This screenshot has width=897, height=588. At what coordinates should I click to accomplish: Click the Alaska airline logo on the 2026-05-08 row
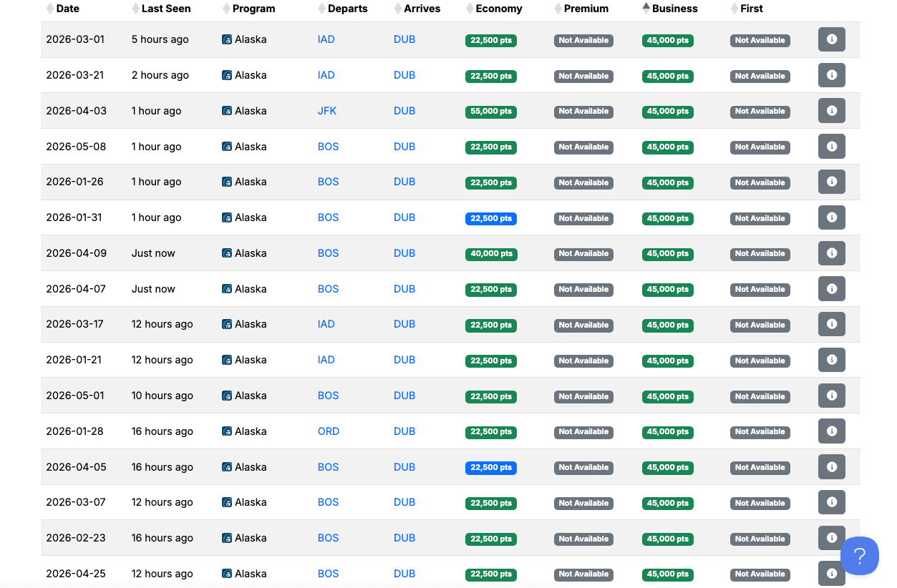click(226, 146)
